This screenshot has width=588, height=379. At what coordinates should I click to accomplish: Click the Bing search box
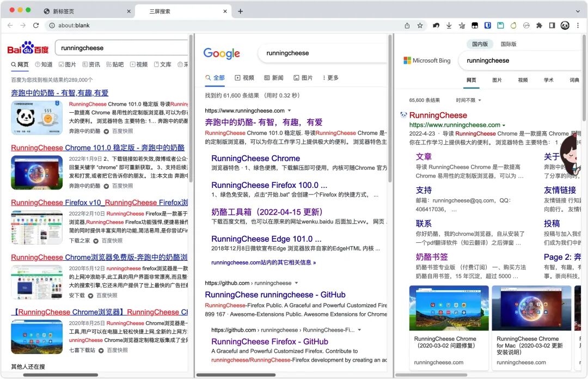point(520,60)
